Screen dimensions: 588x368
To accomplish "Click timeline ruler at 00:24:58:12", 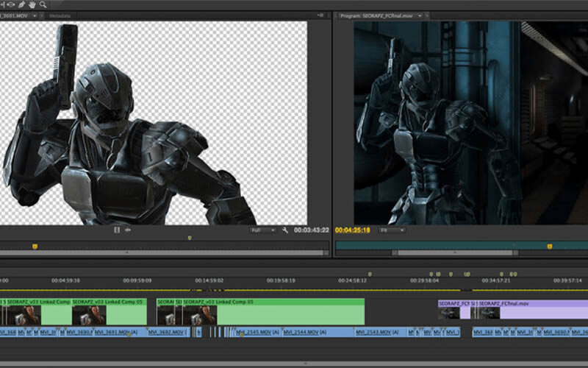I will (353, 280).
